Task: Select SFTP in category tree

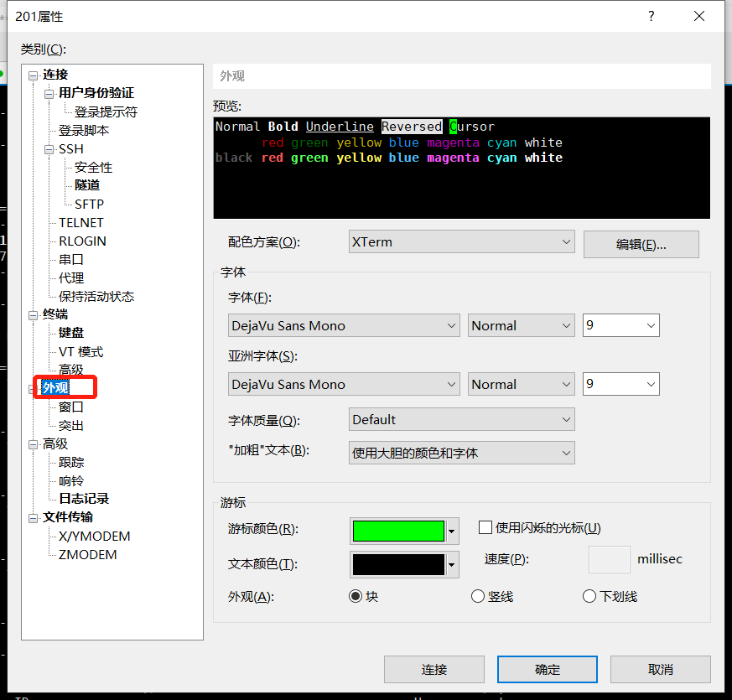Action: tap(89, 205)
